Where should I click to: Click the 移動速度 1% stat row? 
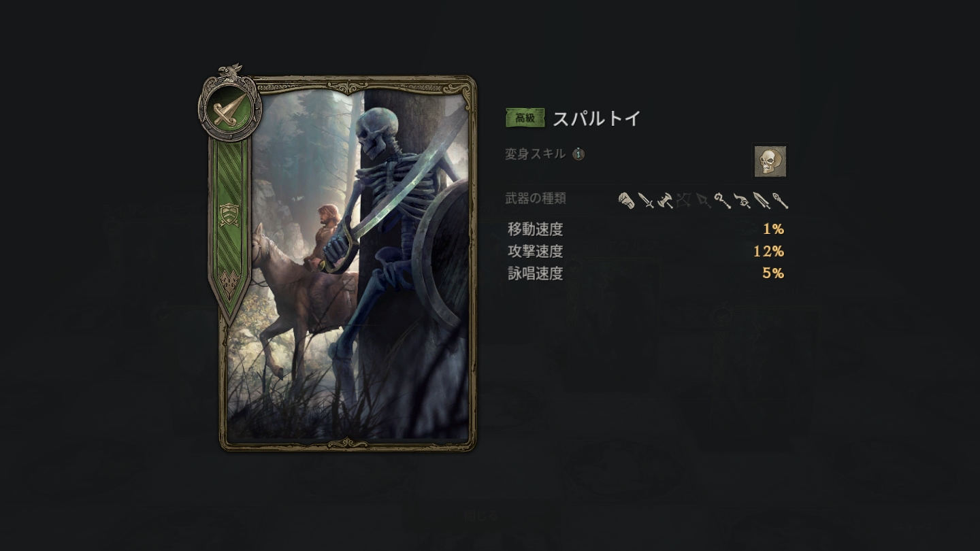646,229
